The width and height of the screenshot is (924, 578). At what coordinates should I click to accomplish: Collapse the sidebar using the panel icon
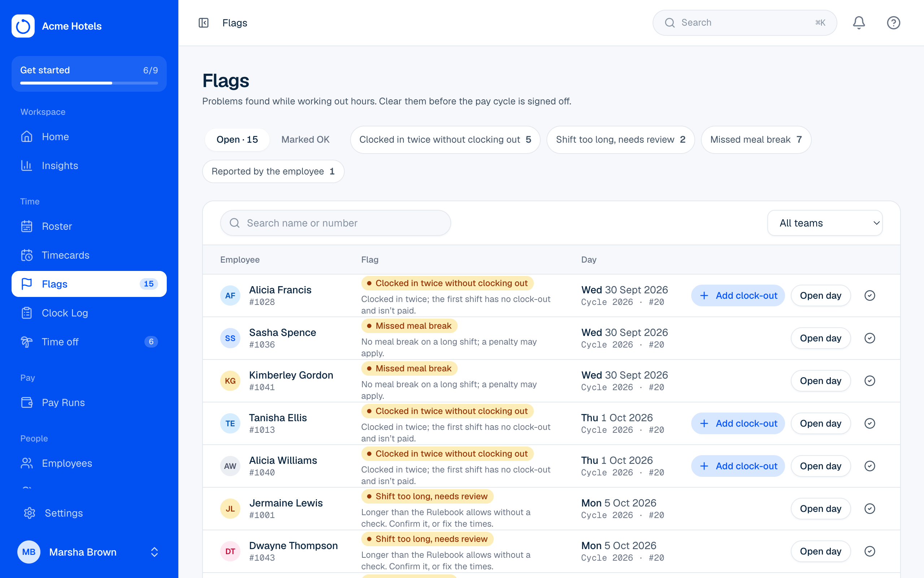204,23
